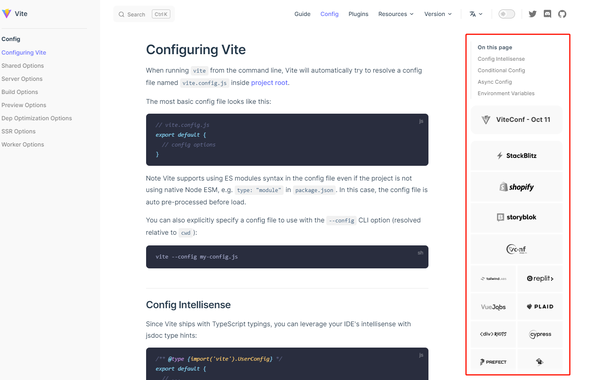The width and height of the screenshot is (600, 380).
Task: Open the Discord chat icon
Action: (547, 14)
